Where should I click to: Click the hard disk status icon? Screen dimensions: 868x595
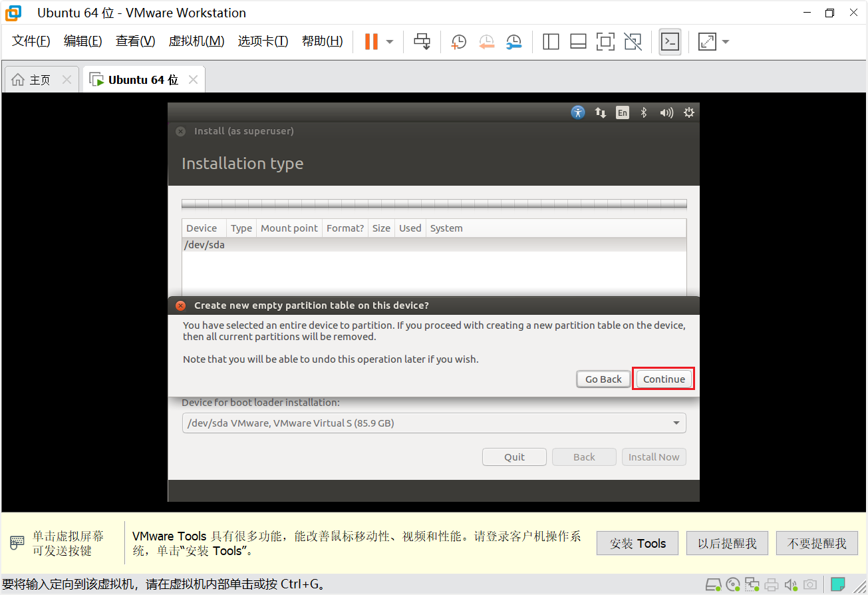tap(714, 585)
